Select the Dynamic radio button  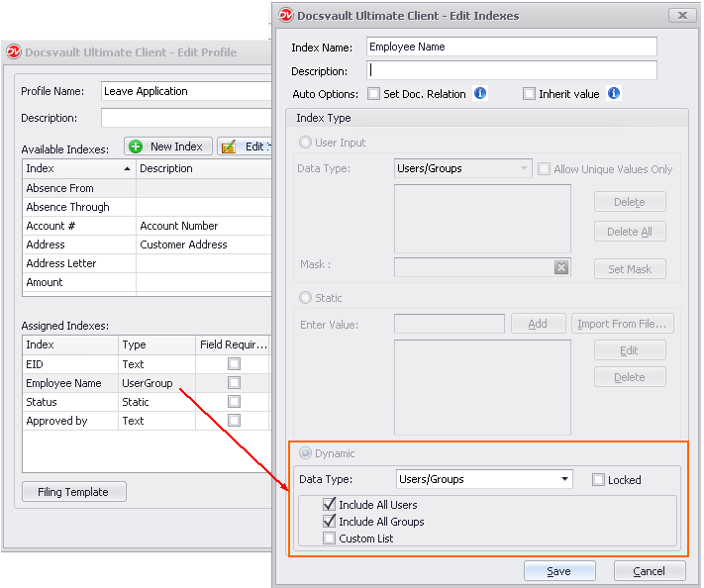(305, 453)
